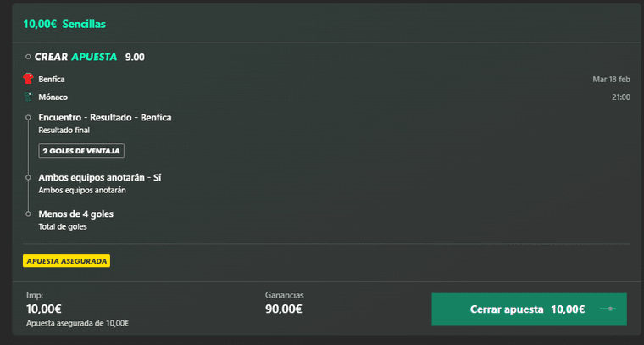Click the Imp: 10,00€ stake amount
644x345 pixels.
[44, 309]
